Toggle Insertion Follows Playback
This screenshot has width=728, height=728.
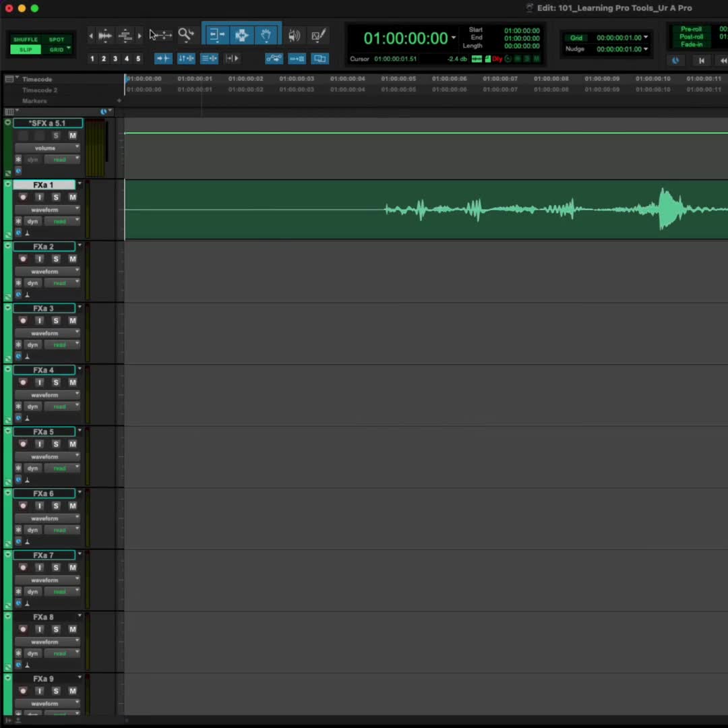pyautogui.click(x=232, y=59)
